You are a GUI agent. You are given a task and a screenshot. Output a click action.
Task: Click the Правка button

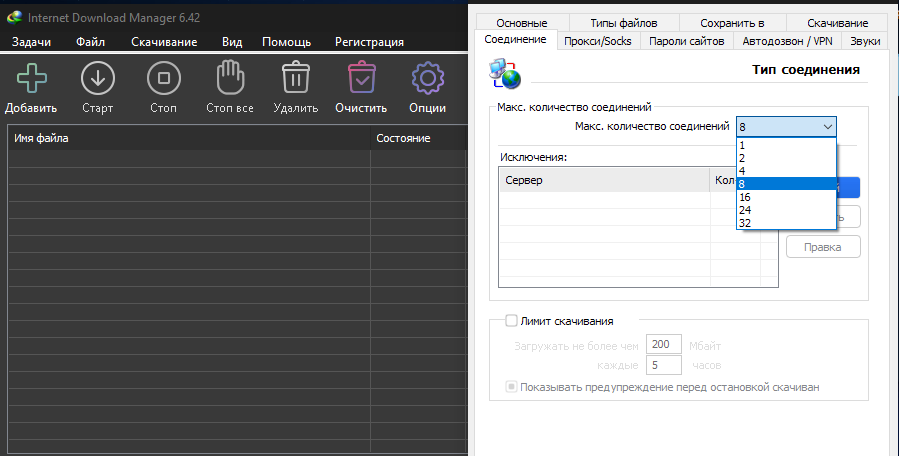[x=823, y=247]
